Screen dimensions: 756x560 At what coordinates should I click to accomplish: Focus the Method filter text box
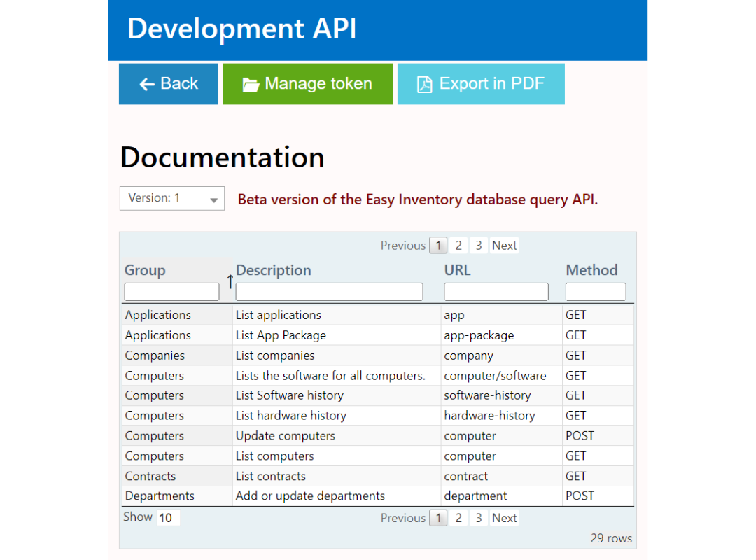click(596, 292)
